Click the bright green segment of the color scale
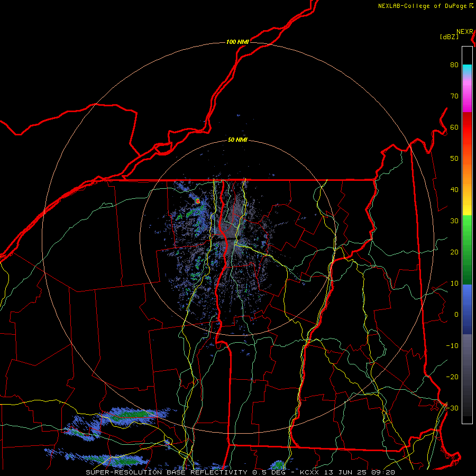Image resolution: width=476 pixels, height=476 pixels. pyautogui.click(x=467, y=225)
